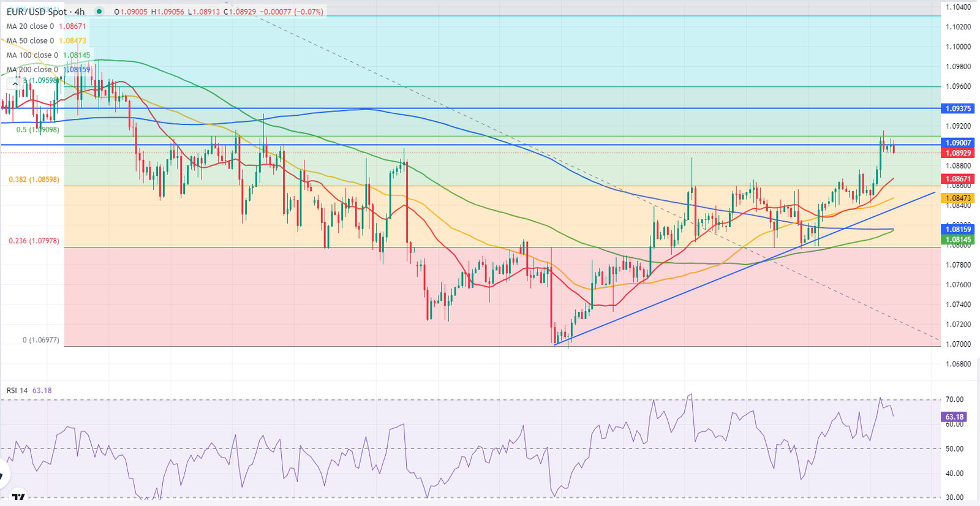The image size is (980, 506).
Task: Click the 1.09007 horizontal line price tag
Action: coord(958,143)
